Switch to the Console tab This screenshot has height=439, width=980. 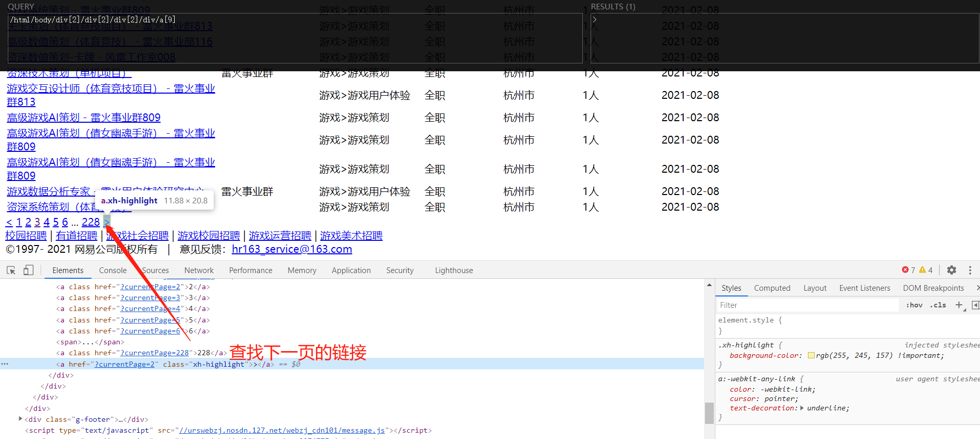113,270
